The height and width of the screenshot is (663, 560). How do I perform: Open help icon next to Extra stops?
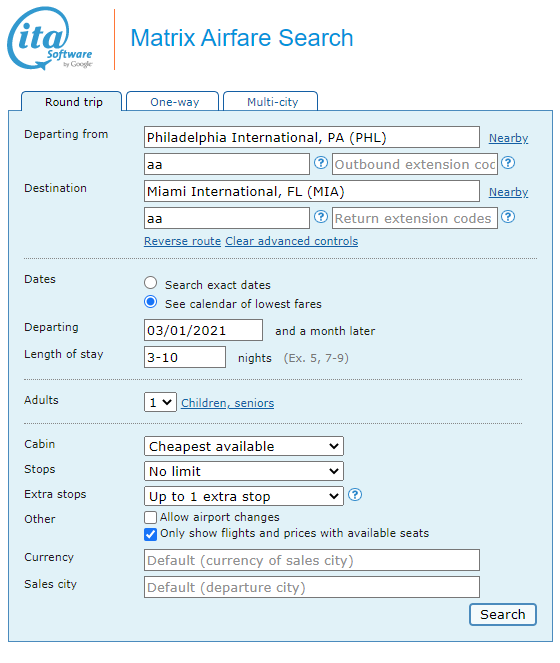(355, 495)
